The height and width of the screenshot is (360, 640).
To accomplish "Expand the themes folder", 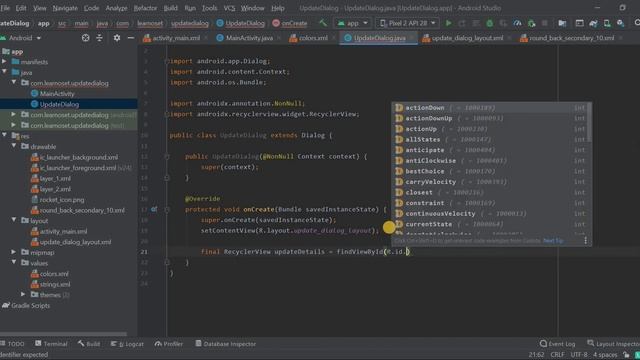I will [x=24, y=294].
